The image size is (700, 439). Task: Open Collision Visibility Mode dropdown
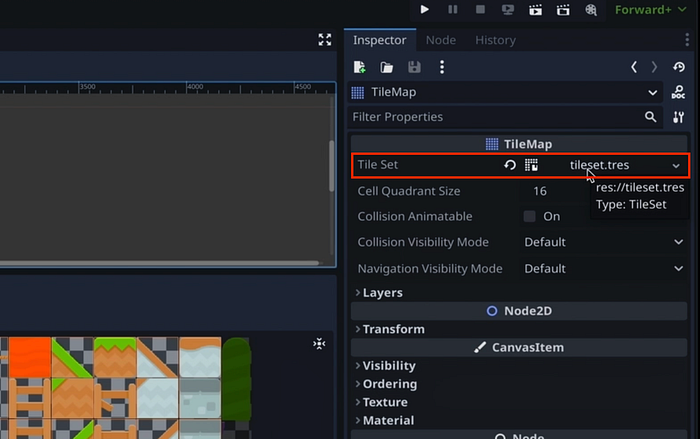604,242
